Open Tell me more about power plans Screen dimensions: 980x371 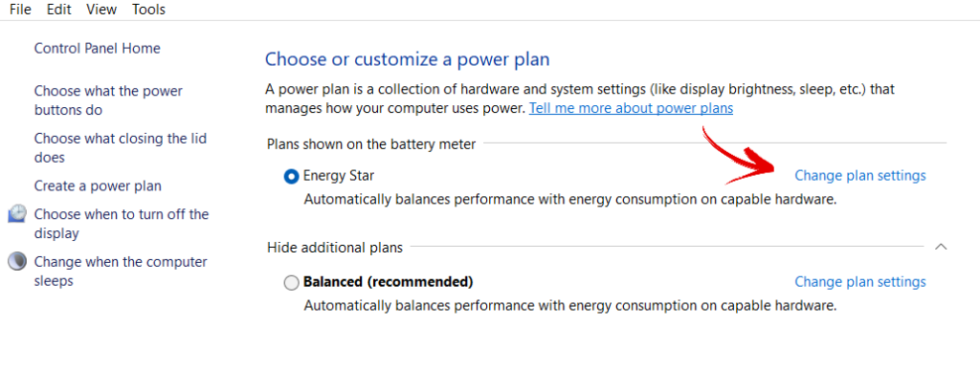[x=631, y=108]
